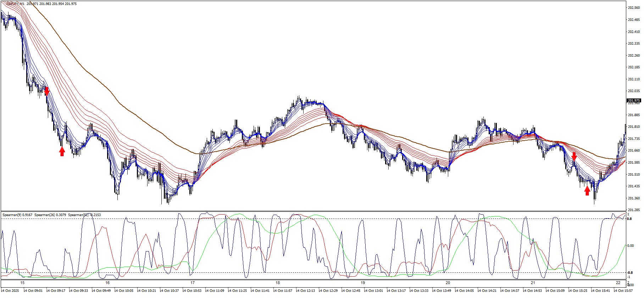Viewport: 644px width, 300px height.
Task: Click the 14 Oct 2025 date label
Action: pos(10,291)
